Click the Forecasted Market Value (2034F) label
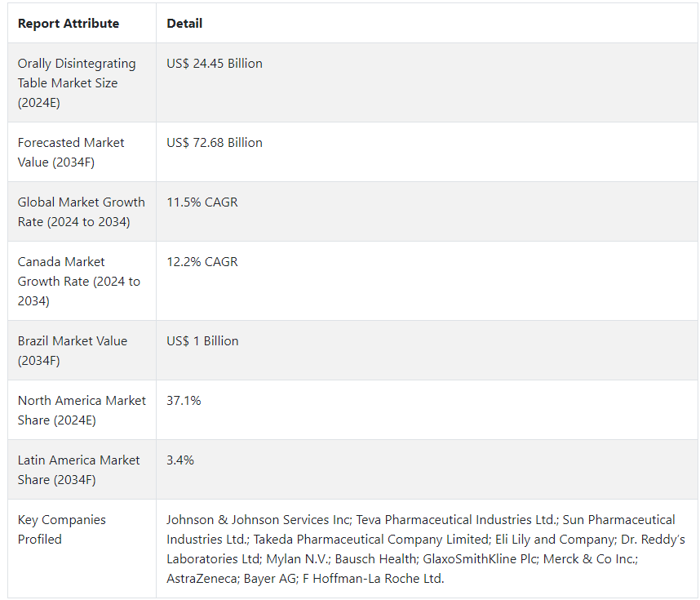 point(71,153)
